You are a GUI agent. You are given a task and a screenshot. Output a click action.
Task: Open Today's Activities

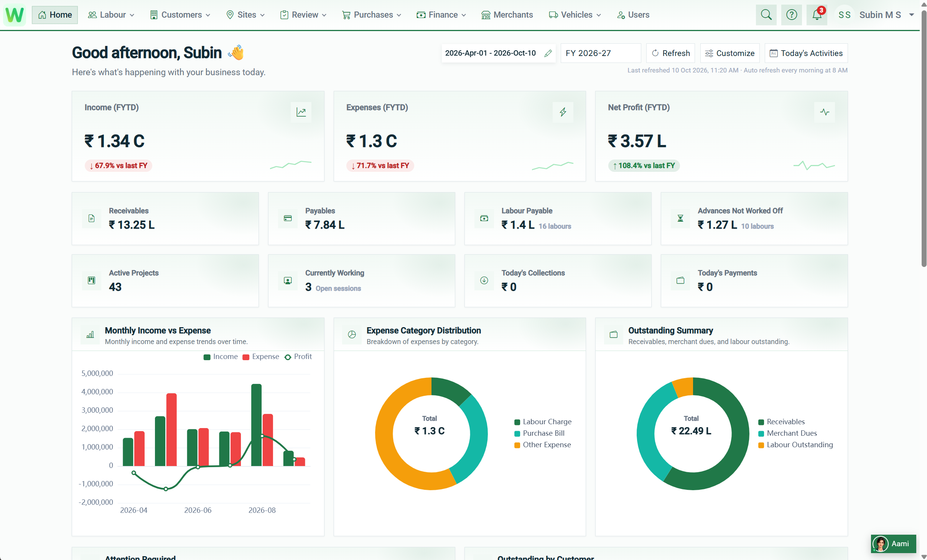tap(806, 53)
